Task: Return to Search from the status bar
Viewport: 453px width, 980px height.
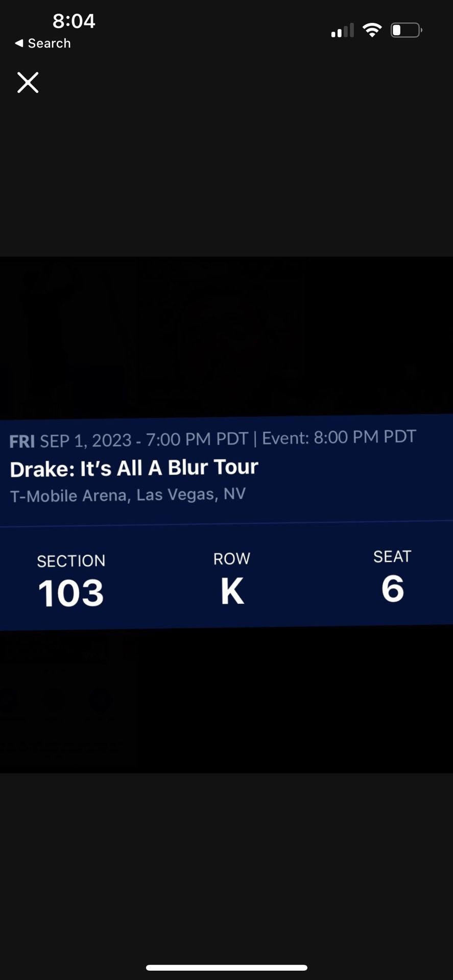Action: (x=42, y=43)
